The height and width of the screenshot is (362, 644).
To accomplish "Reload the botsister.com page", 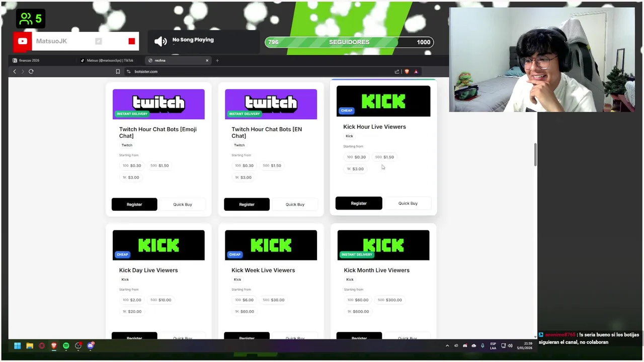I will 31,71.
